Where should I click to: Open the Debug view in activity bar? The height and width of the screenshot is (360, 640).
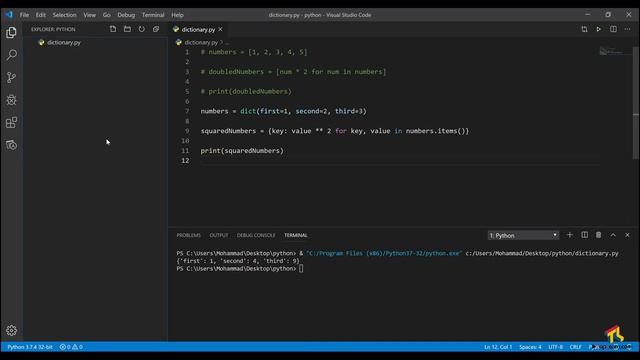[x=11, y=100]
